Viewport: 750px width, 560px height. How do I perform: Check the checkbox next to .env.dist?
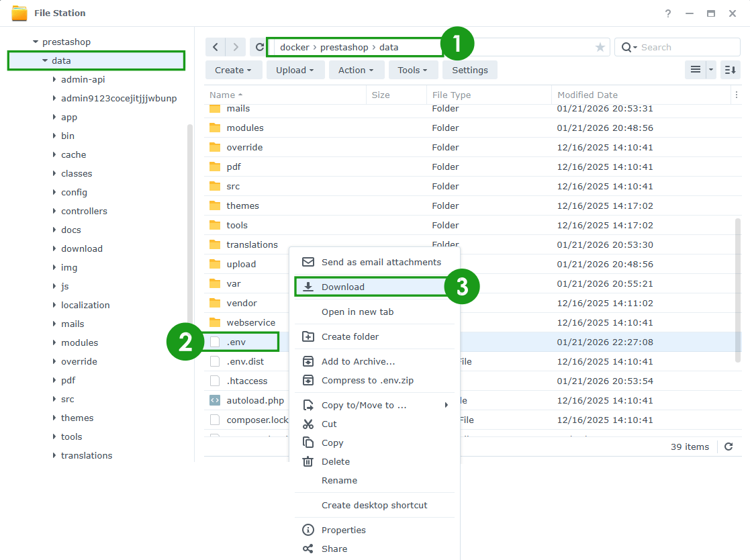pyautogui.click(x=215, y=361)
